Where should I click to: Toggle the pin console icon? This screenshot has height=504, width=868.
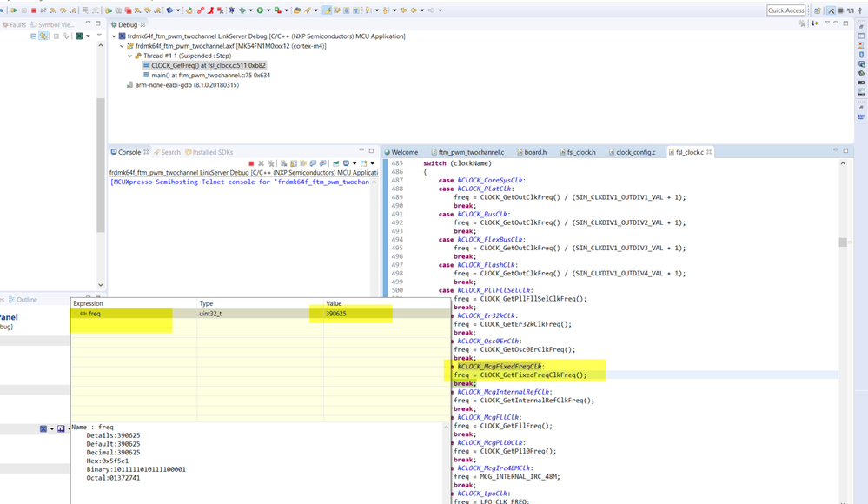335,163
